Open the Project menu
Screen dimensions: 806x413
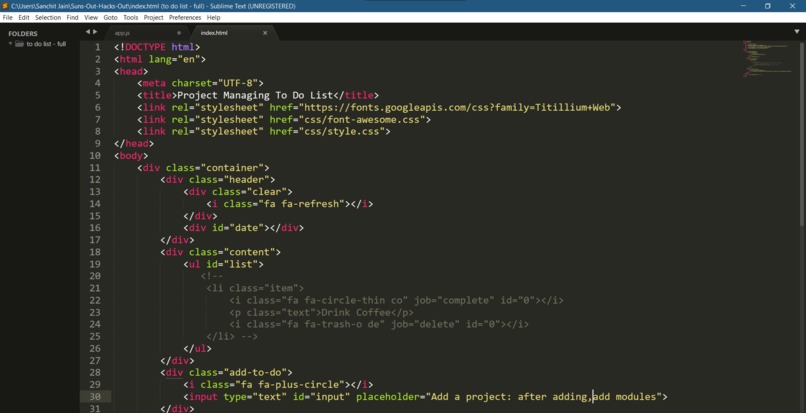tap(153, 17)
